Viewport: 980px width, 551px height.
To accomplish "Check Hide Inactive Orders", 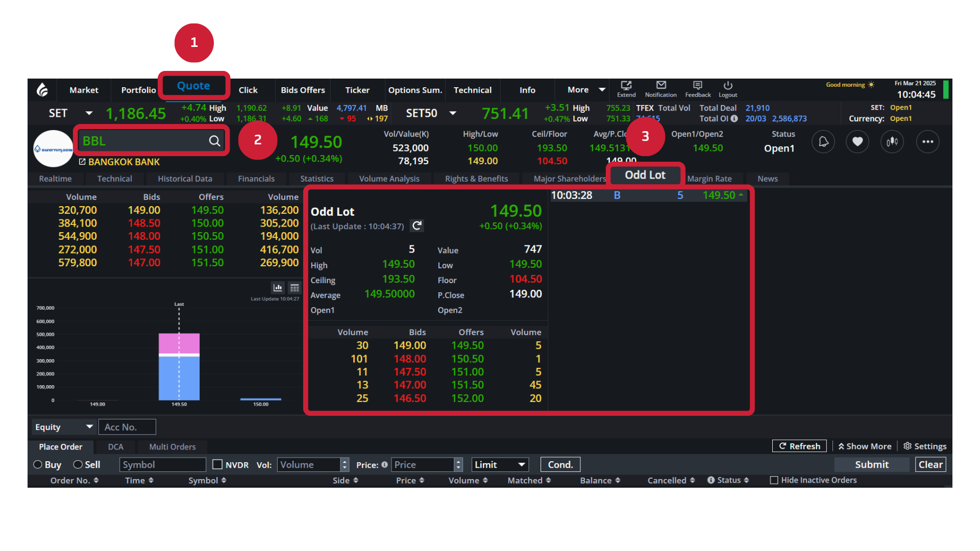I will coord(774,480).
